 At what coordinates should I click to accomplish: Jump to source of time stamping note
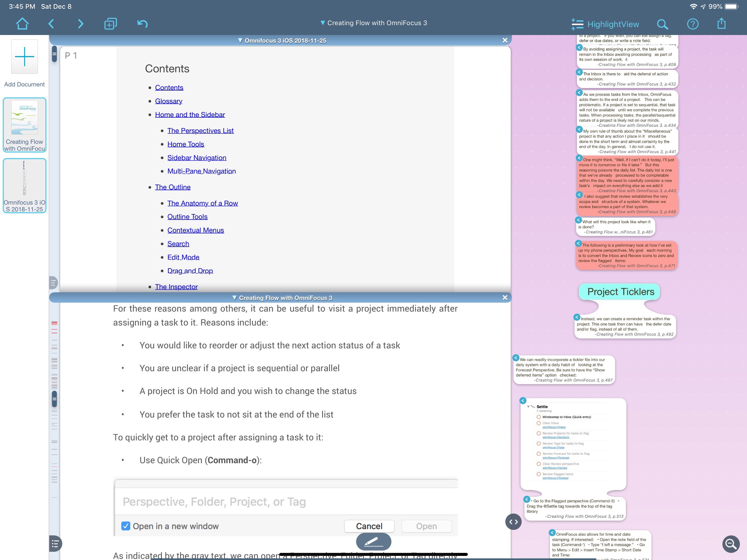552,533
